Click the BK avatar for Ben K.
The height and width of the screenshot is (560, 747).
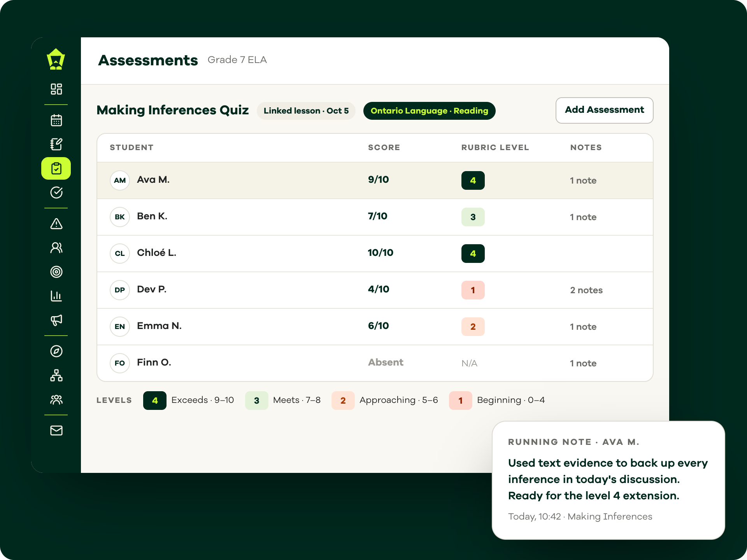[x=120, y=217]
